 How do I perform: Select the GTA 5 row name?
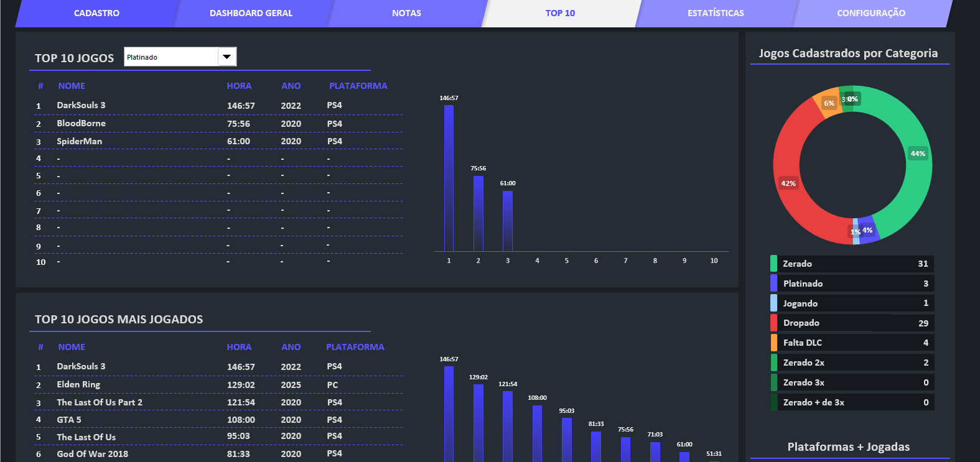coord(69,420)
